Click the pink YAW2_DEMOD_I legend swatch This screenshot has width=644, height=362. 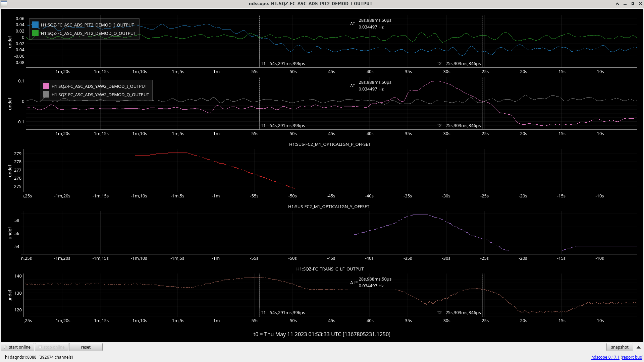pos(46,86)
